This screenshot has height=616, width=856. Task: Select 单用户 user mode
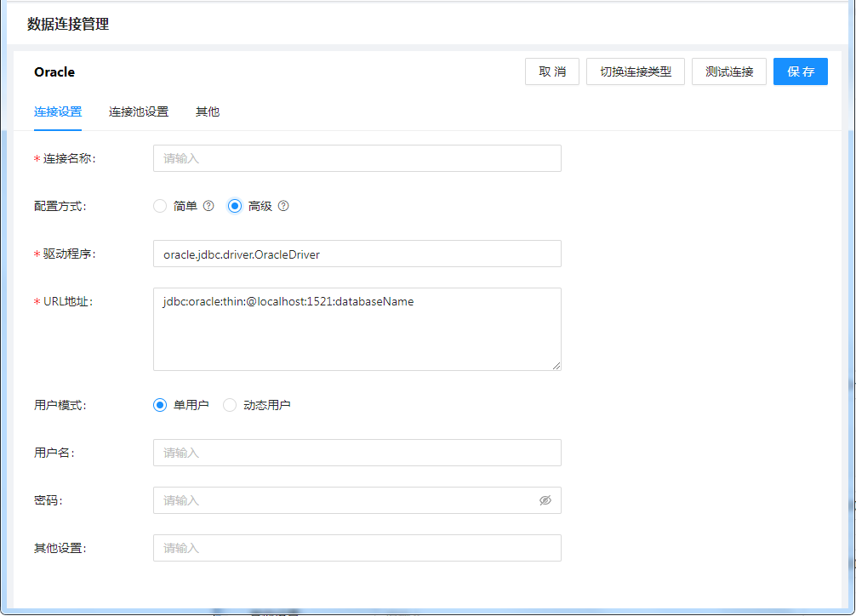pyautogui.click(x=160, y=405)
